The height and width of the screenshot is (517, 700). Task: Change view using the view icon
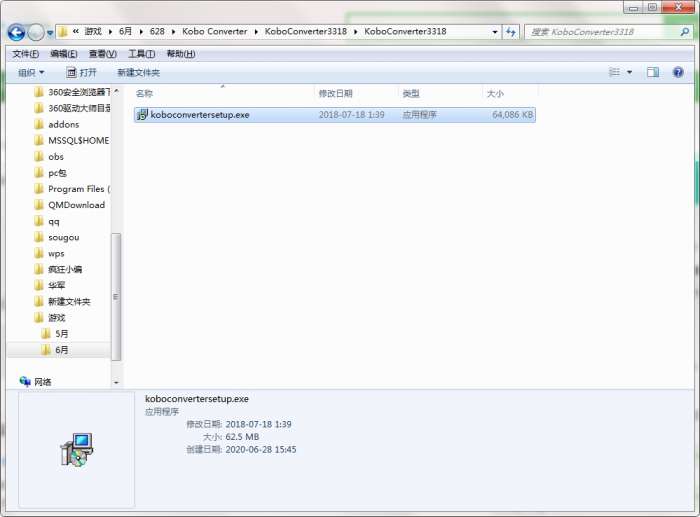(615, 72)
